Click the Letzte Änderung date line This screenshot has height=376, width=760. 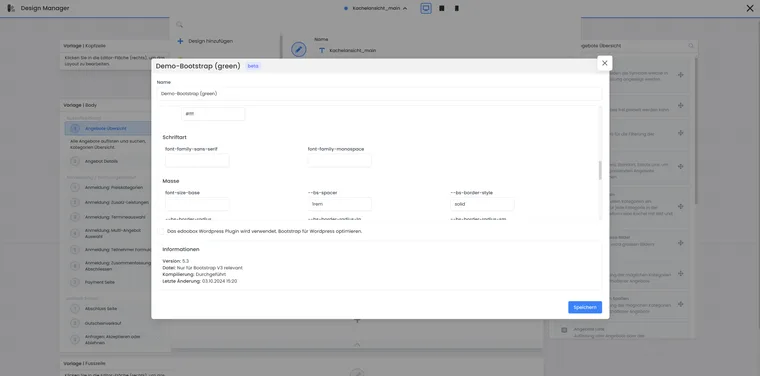point(200,281)
